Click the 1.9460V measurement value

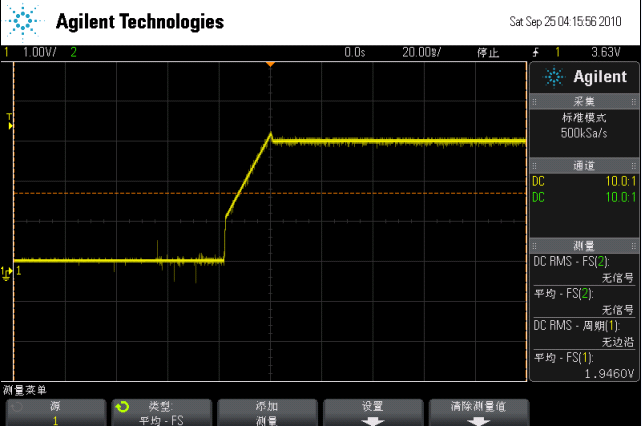(609, 374)
